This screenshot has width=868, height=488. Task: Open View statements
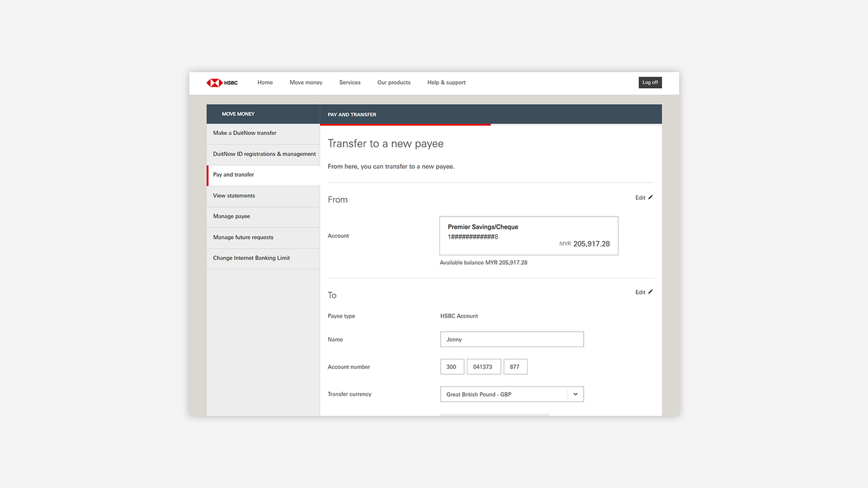263,196
